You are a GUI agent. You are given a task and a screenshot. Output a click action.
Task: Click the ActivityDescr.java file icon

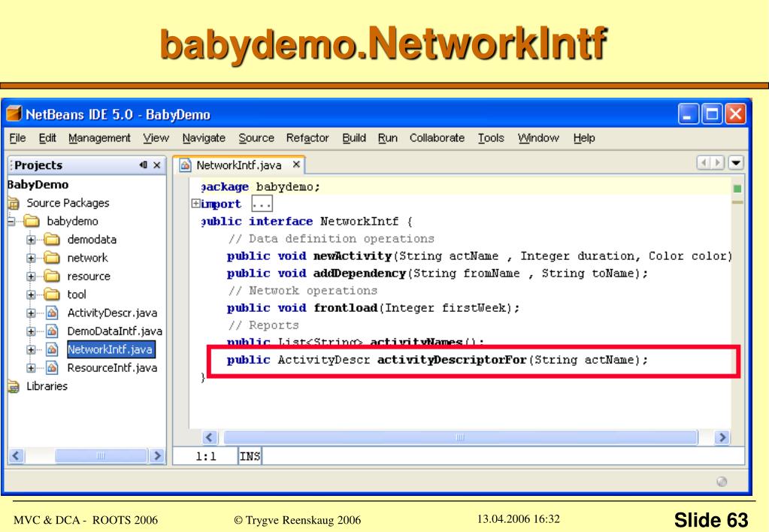(52, 313)
